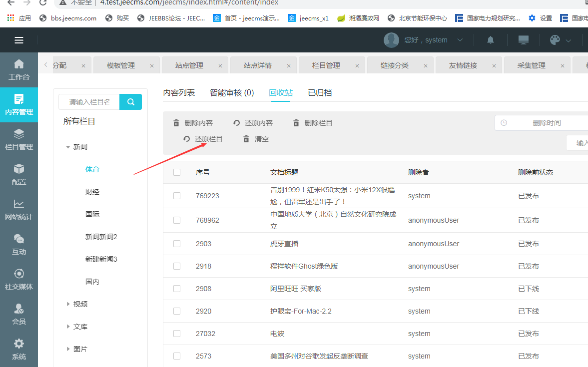This screenshot has width=588, height=367.
Task: Open 网站统计 in the sidebar
Action: click(x=19, y=210)
